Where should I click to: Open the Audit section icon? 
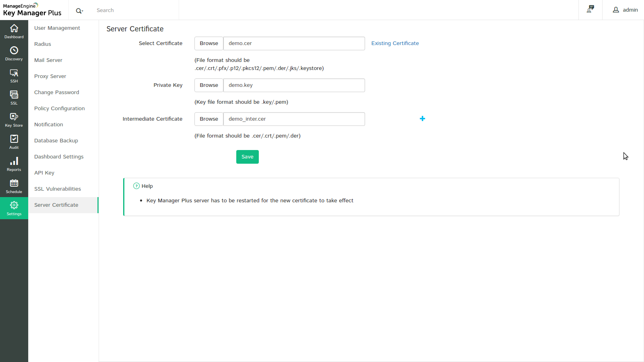14,139
